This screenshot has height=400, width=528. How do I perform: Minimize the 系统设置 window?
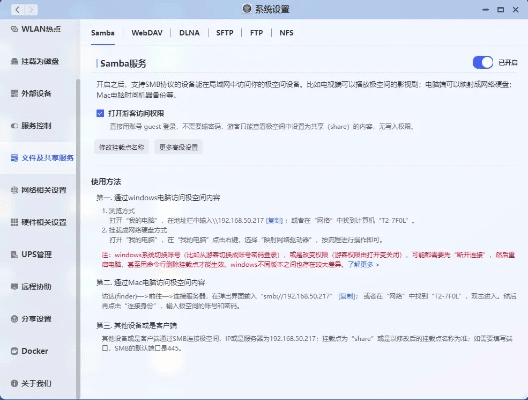pyautogui.click(x=485, y=9)
